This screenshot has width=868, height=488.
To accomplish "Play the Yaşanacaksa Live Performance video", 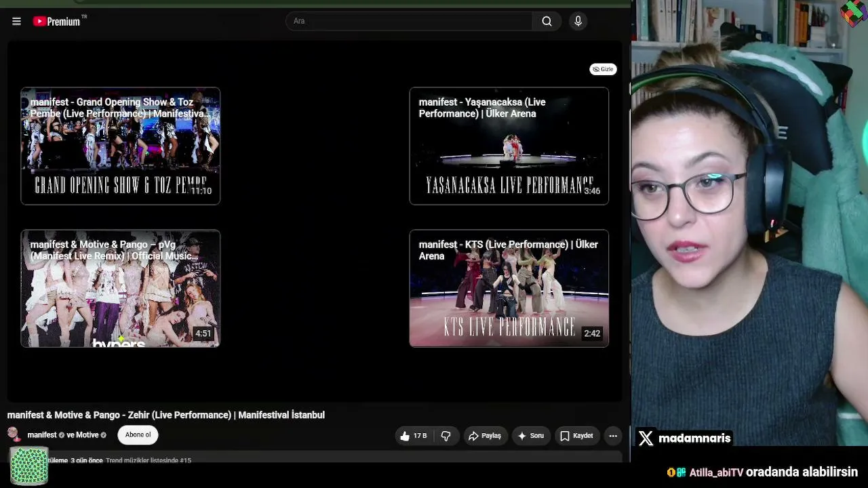I will pos(509,146).
